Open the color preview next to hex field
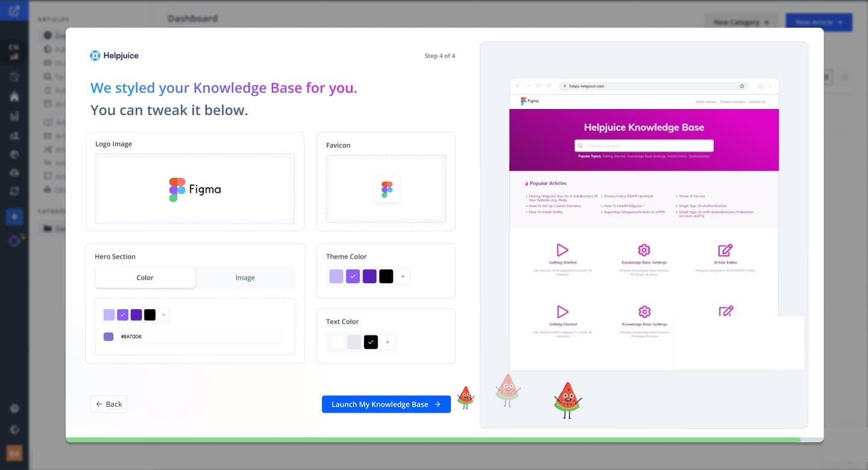868x470 pixels. [108, 337]
